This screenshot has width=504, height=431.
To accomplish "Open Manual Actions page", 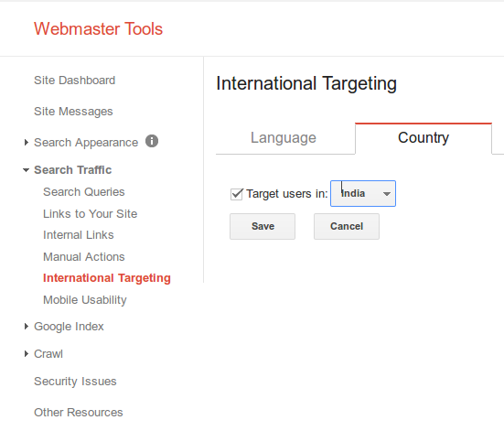I will (84, 257).
